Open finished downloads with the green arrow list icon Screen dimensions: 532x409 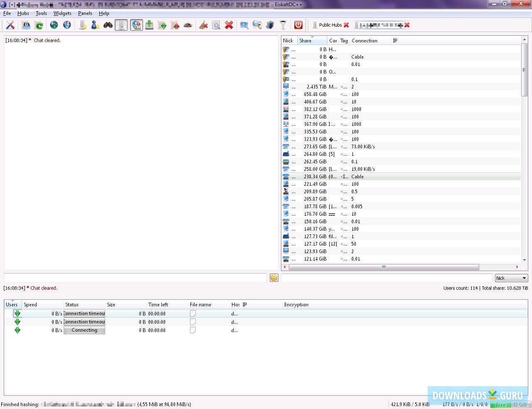[162, 25]
